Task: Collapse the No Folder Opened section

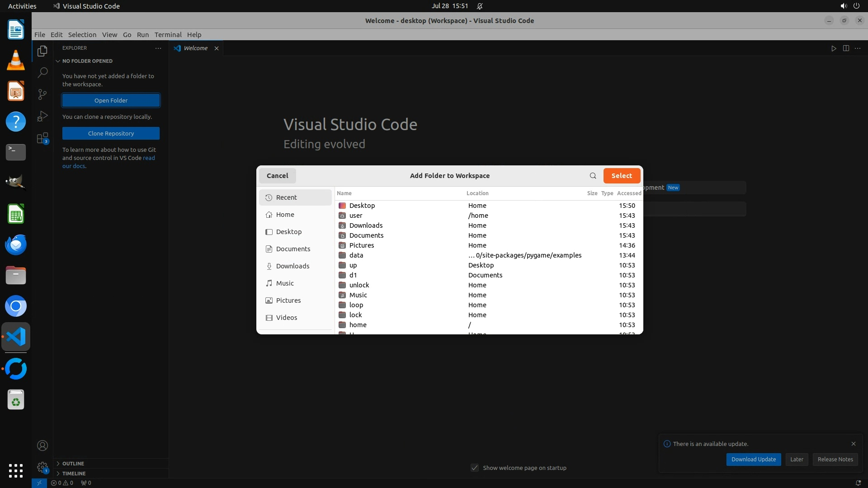Action: coord(58,61)
